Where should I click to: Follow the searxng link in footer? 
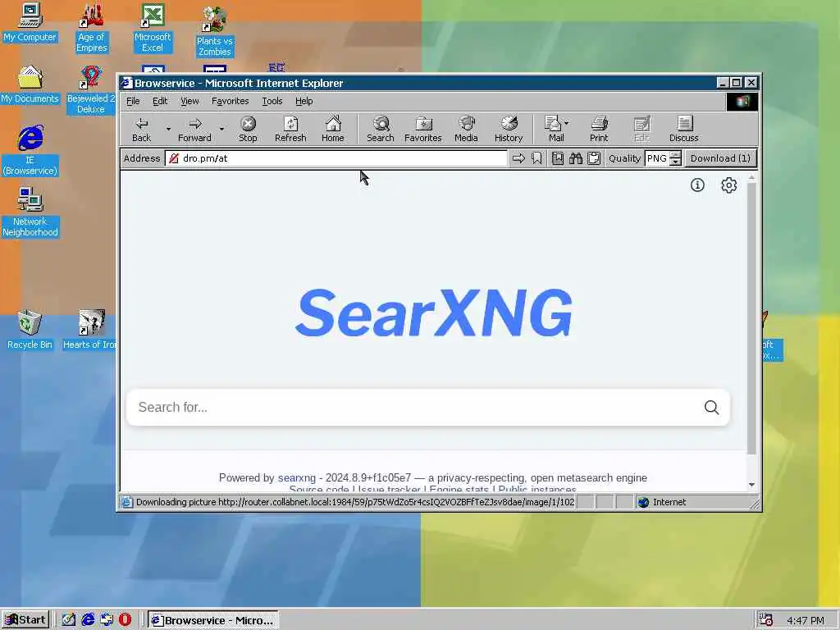click(x=296, y=478)
